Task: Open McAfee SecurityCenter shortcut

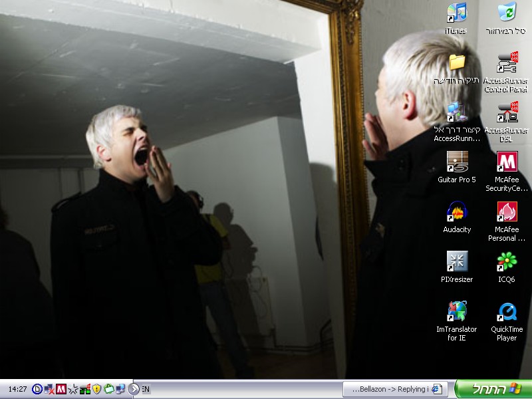Action: [507, 162]
